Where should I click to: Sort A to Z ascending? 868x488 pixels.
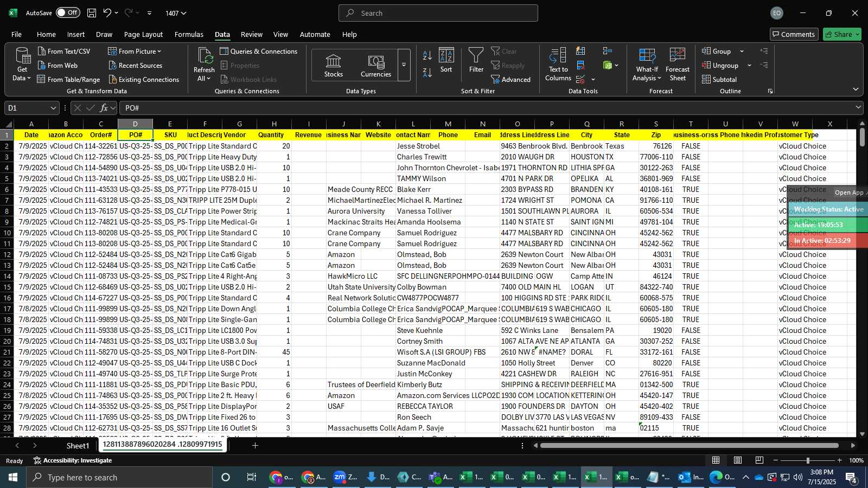tap(427, 55)
